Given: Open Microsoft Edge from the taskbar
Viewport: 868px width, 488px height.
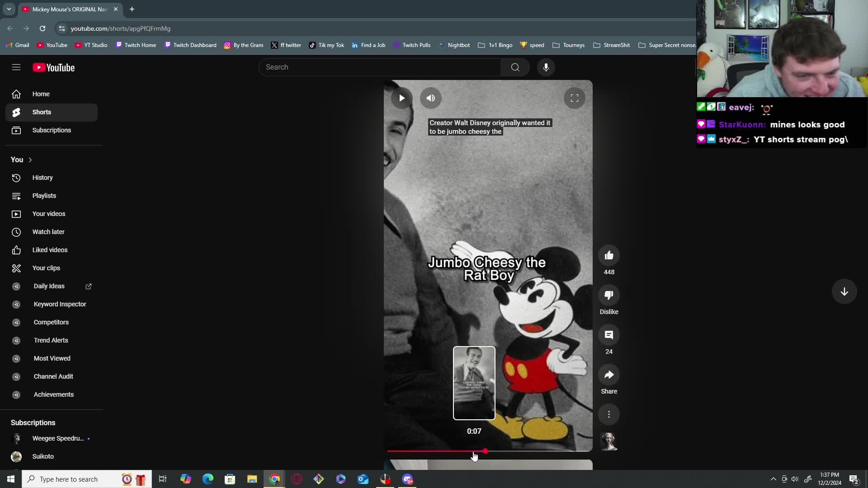Looking at the screenshot, I should 208,479.
